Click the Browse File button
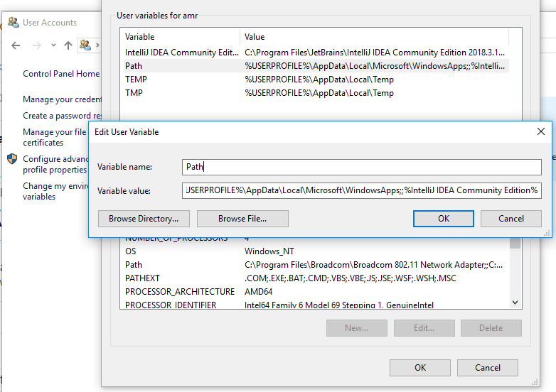556x392 pixels. point(242,219)
